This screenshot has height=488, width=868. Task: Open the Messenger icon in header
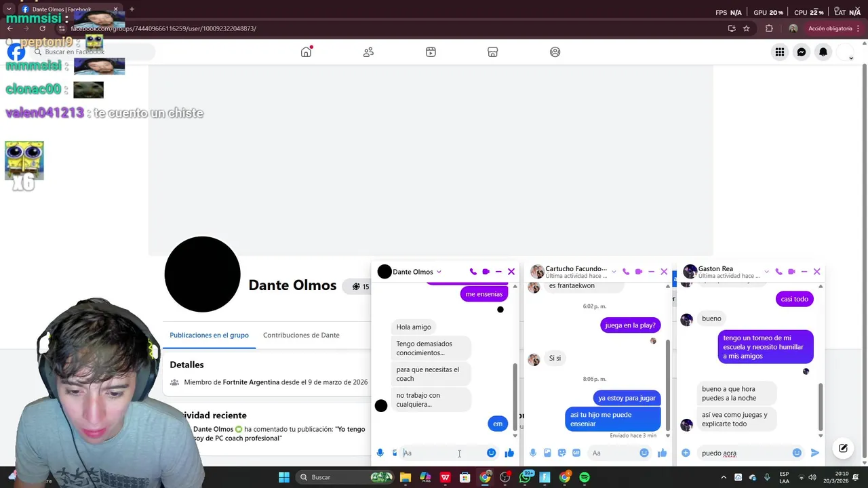point(802,52)
